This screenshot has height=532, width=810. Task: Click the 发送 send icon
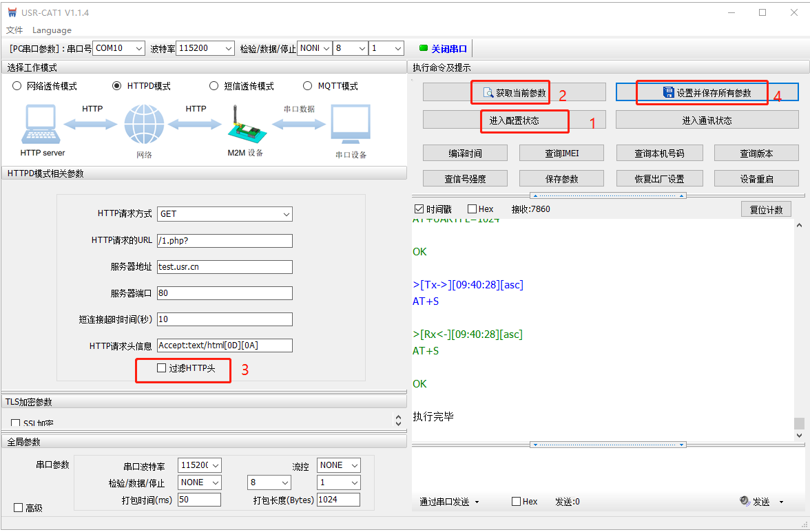[744, 502]
